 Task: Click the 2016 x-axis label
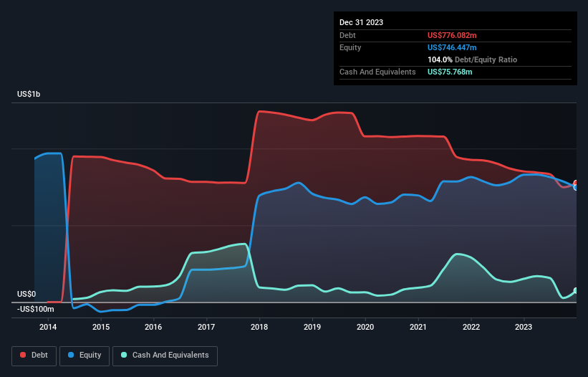153,327
